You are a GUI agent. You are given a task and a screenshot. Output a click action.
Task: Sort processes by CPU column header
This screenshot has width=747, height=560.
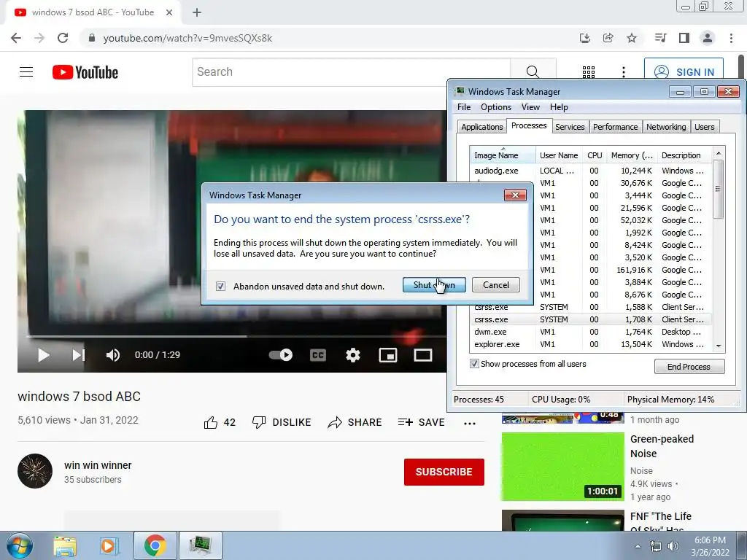point(595,155)
